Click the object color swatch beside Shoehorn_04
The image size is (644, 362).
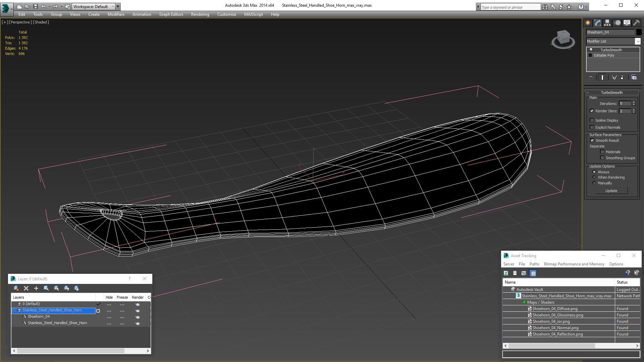coord(639,32)
